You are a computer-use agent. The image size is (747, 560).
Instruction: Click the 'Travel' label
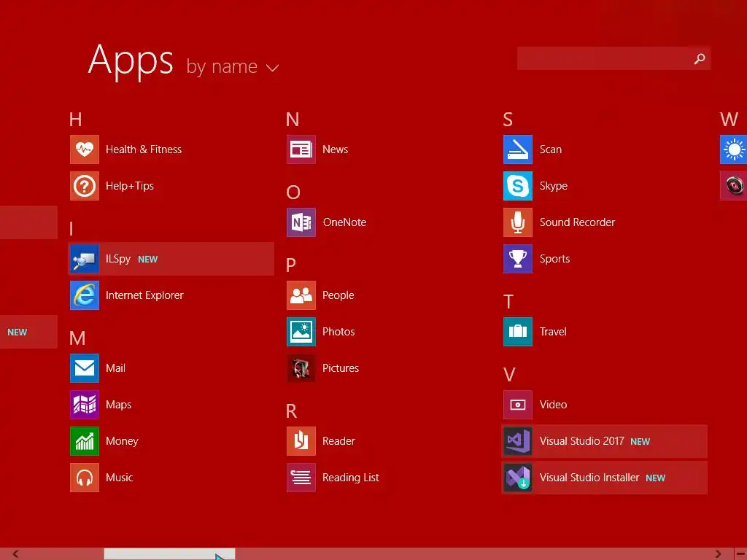[553, 332]
